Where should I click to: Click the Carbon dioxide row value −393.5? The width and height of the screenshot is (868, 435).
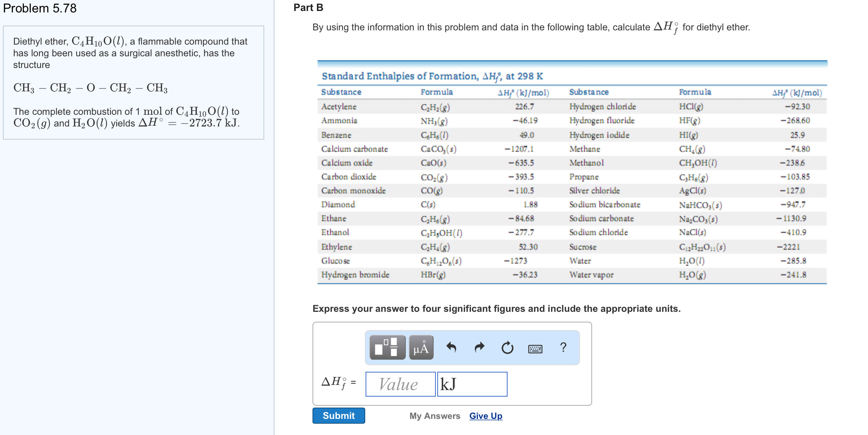[521, 177]
